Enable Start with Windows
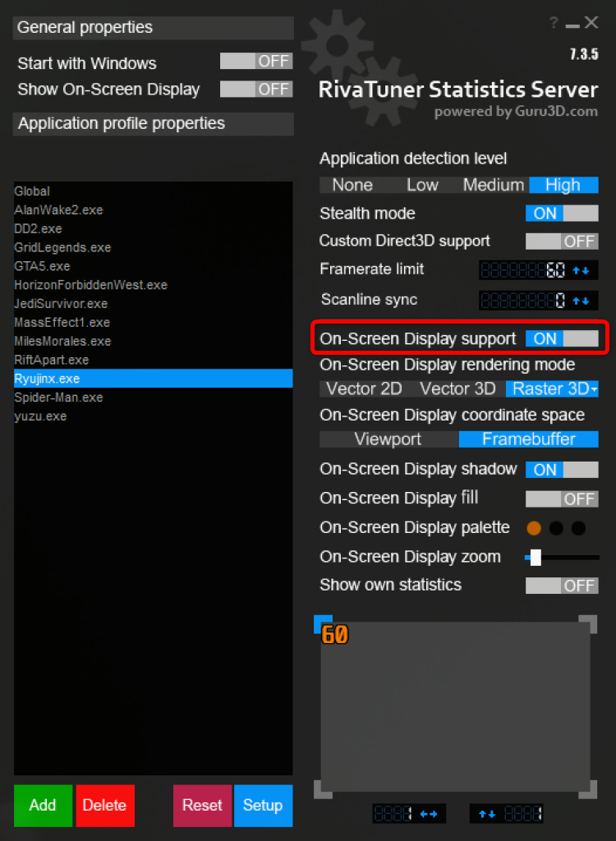This screenshot has width=616, height=841. [255, 62]
